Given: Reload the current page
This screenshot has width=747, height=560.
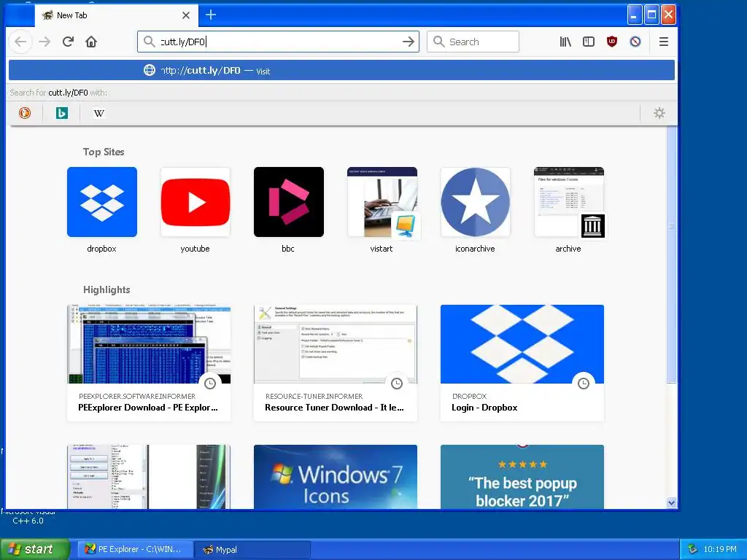Looking at the screenshot, I should [x=68, y=42].
